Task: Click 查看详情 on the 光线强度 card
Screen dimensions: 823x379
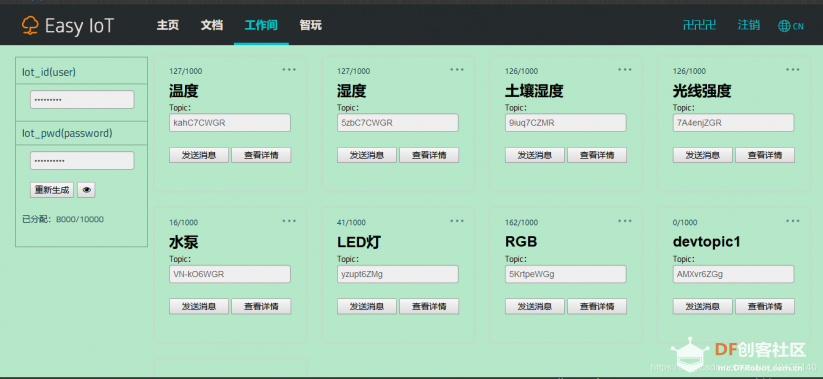Action: click(x=765, y=155)
